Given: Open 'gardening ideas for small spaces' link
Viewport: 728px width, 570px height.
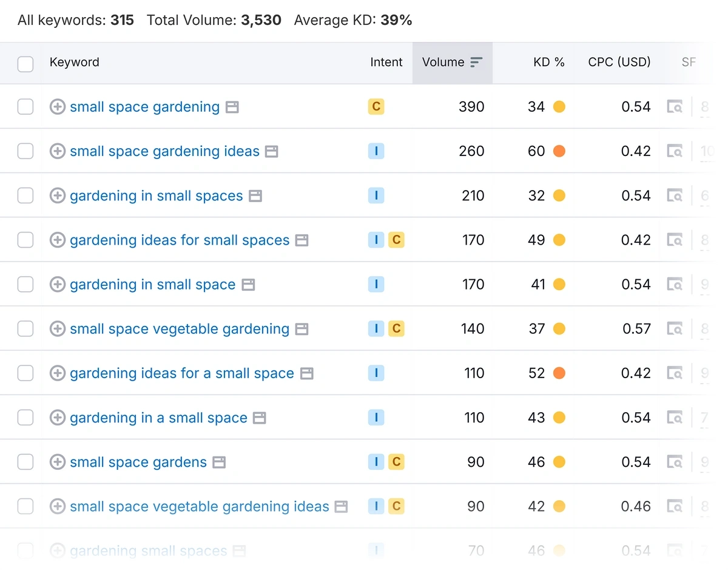Looking at the screenshot, I should coord(180,240).
